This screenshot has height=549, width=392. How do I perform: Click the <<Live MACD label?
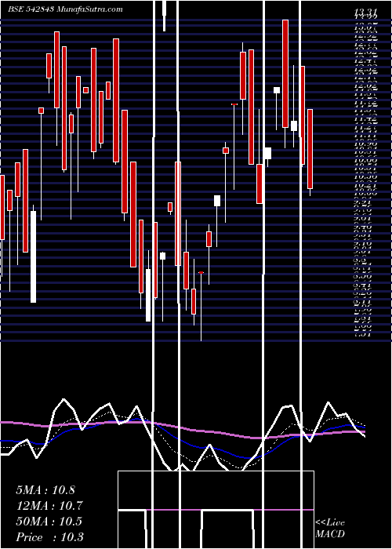330,529
